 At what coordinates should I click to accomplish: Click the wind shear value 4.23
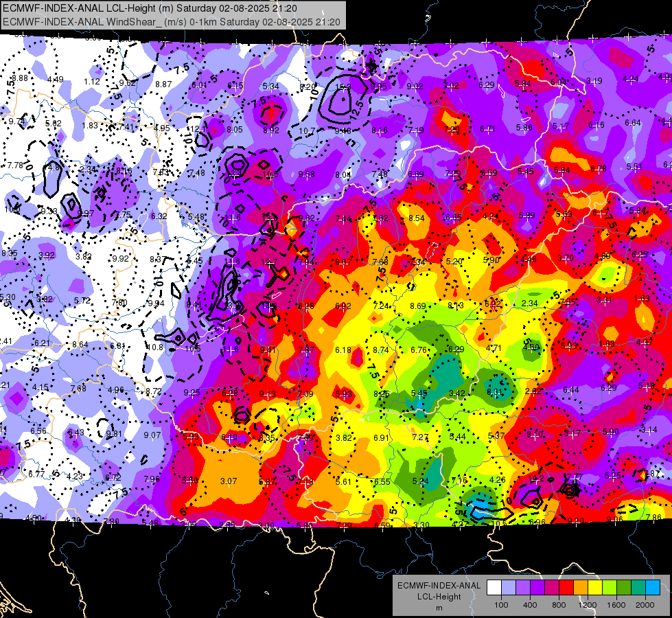pyautogui.click(x=75, y=476)
